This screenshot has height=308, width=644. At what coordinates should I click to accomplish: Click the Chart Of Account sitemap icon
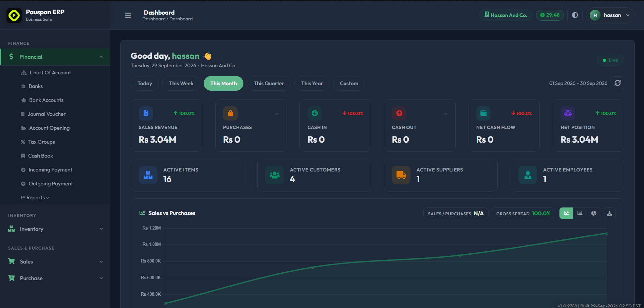[x=24, y=73]
